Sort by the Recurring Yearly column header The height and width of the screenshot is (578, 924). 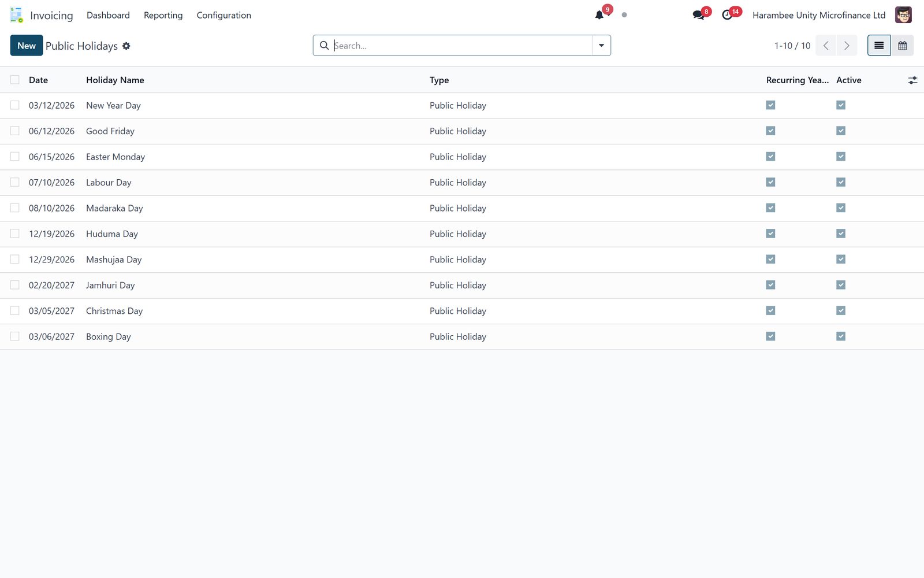(797, 80)
